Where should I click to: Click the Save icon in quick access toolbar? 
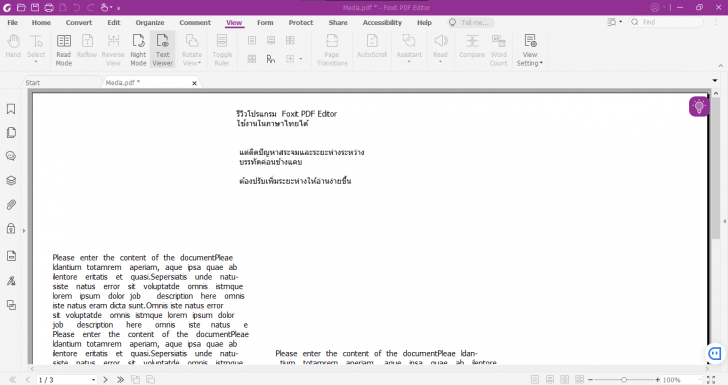point(35,7)
